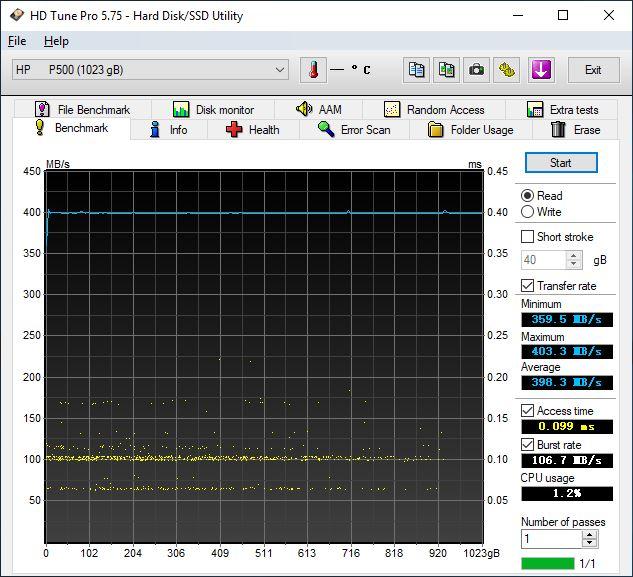Switch to Random Access tab

(434, 109)
